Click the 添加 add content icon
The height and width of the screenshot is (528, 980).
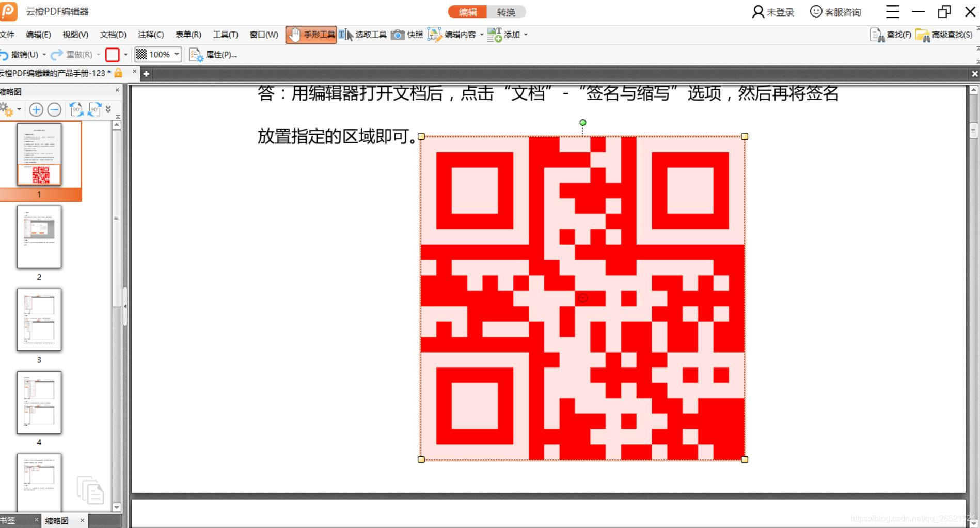(x=494, y=35)
